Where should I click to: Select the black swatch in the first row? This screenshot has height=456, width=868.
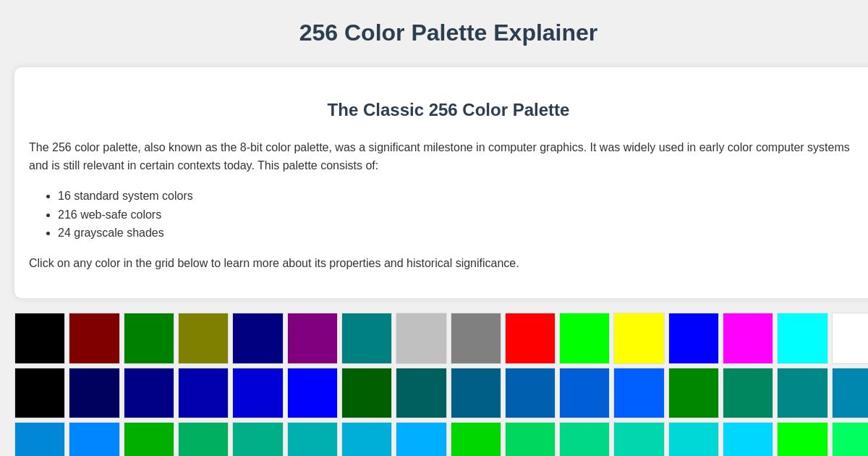coord(40,338)
